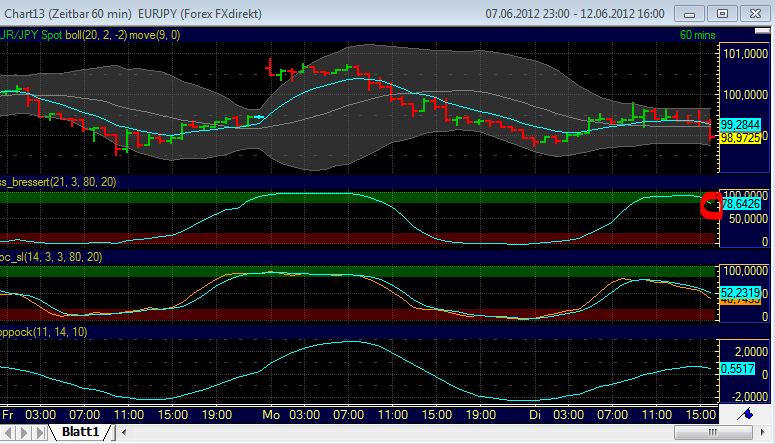
Task: Go to the previous sheet with the left arrow
Action: [8, 433]
